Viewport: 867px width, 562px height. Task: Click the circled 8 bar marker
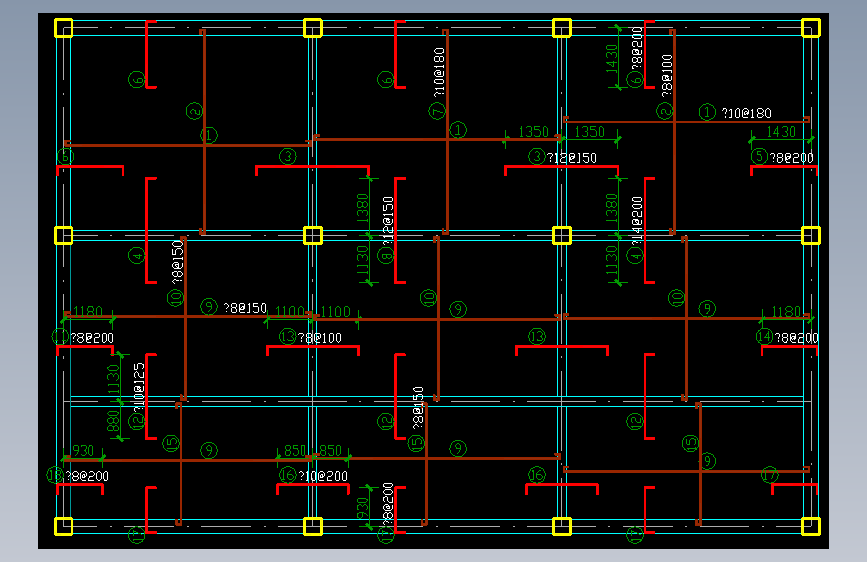pyautogui.click(x=385, y=256)
